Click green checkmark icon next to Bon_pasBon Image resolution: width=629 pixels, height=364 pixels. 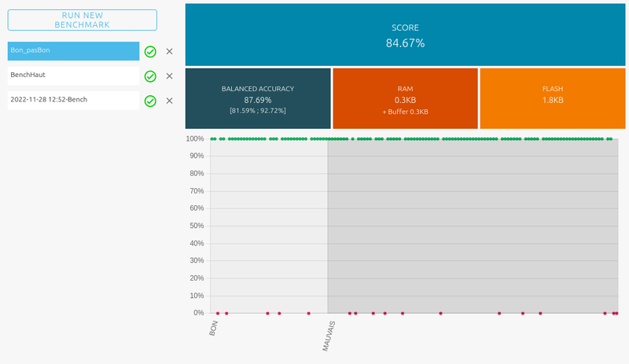click(150, 52)
